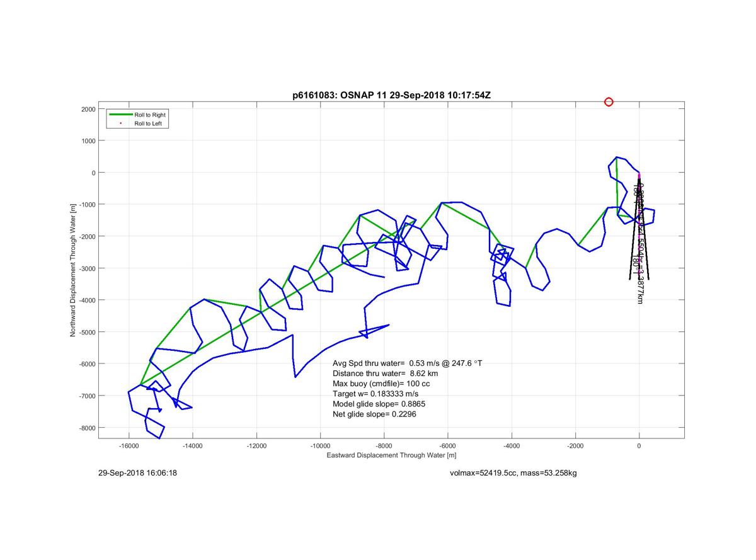This screenshot has height=560, width=756.
Task: Click the x-axis tick label 0
Action: [639, 446]
